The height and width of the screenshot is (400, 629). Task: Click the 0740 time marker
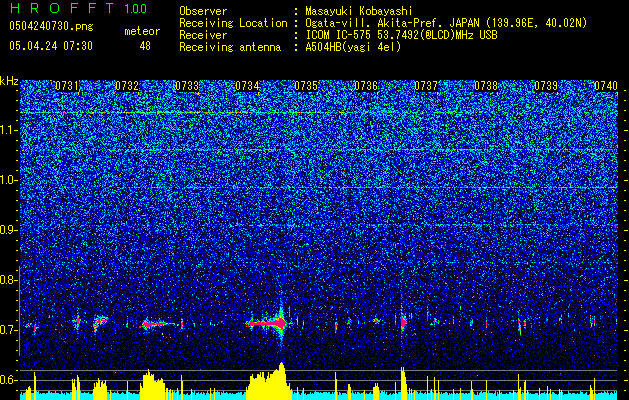coord(606,86)
